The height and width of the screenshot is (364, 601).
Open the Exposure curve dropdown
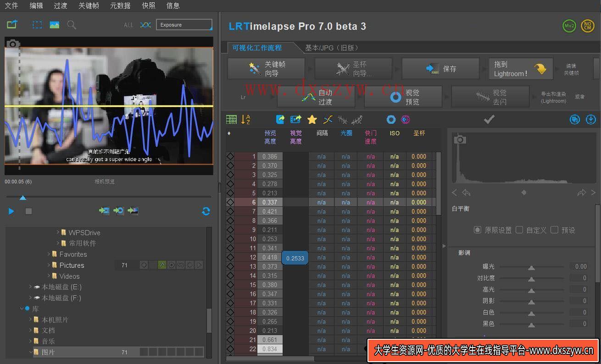point(184,25)
